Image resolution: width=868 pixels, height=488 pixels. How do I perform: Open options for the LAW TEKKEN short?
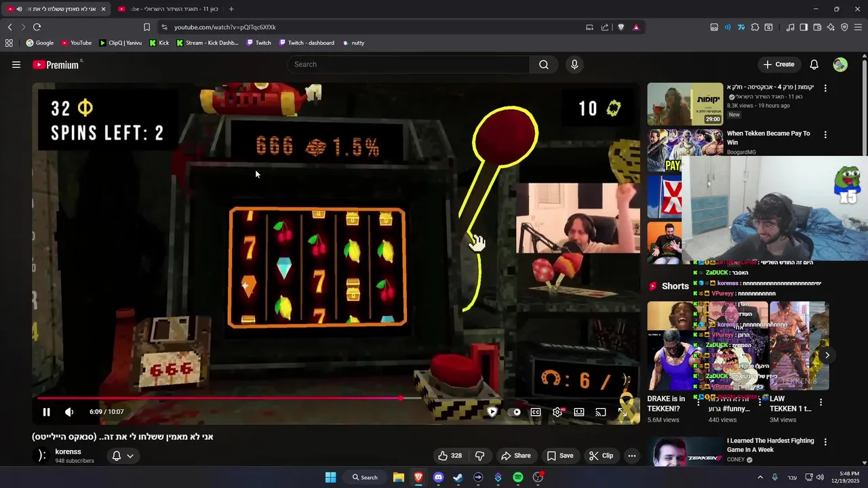click(821, 403)
